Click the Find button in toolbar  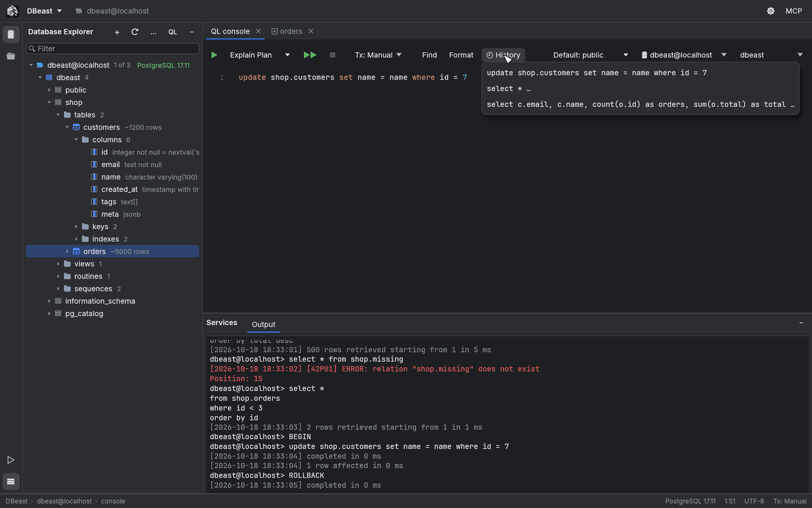(x=429, y=55)
